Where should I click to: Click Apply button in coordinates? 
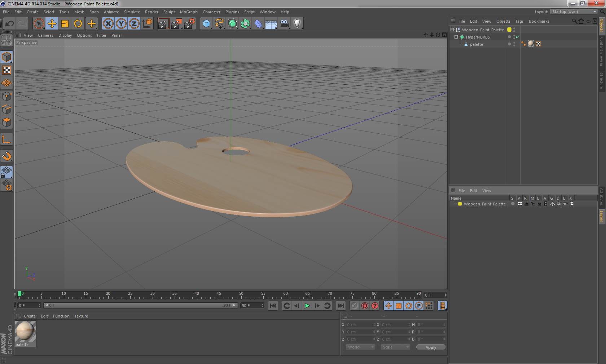(431, 347)
